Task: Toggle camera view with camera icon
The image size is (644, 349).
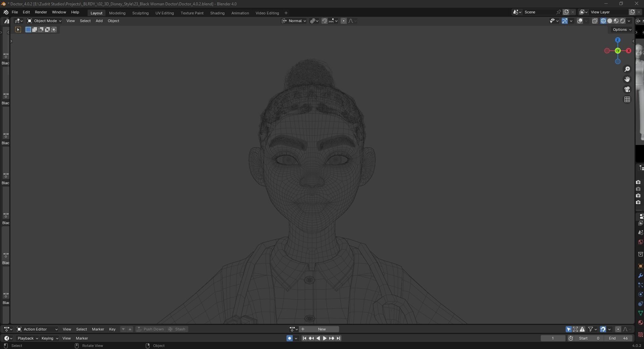Action: [x=627, y=89]
